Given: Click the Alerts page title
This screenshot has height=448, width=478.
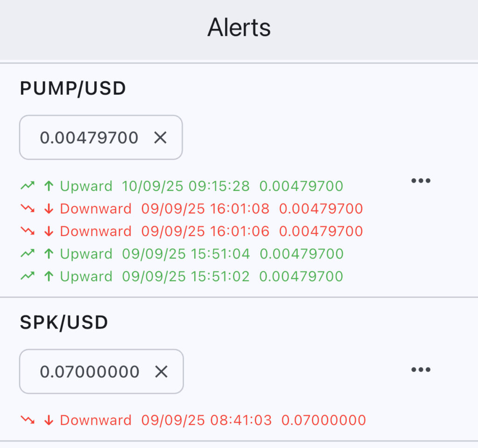Looking at the screenshot, I should click(239, 28).
